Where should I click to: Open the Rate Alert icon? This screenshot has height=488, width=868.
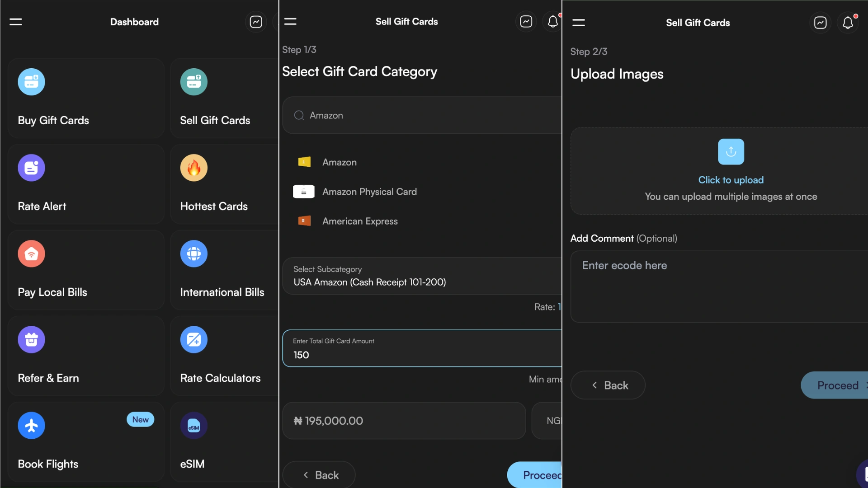click(31, 168)
